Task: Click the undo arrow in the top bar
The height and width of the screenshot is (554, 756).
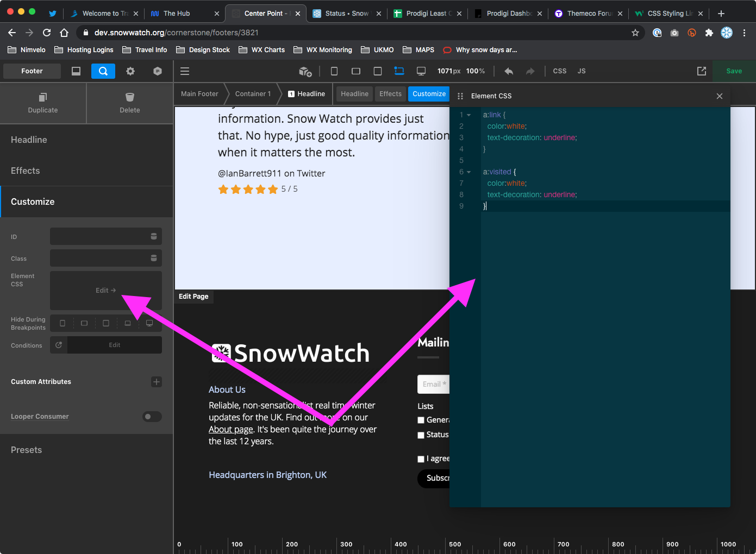Action: tap(509, 71)
